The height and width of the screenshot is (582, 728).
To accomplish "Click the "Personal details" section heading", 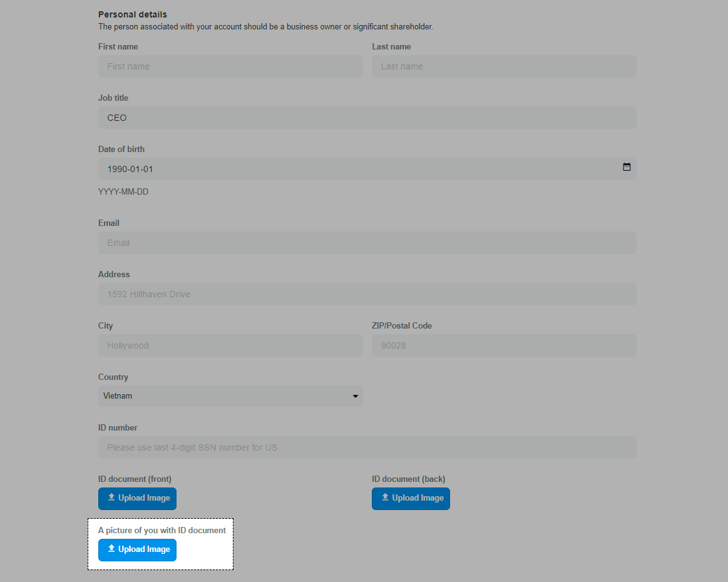I will [133, 14].
